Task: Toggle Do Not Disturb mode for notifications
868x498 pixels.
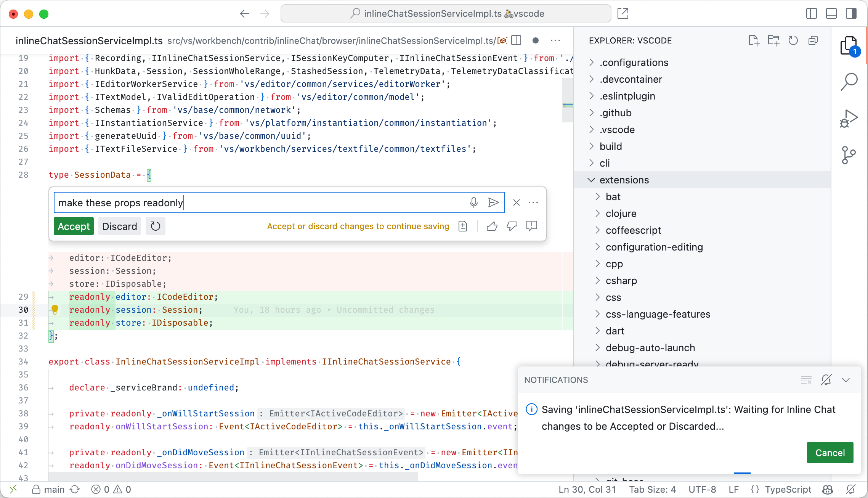Action: (x=826, y=380)
